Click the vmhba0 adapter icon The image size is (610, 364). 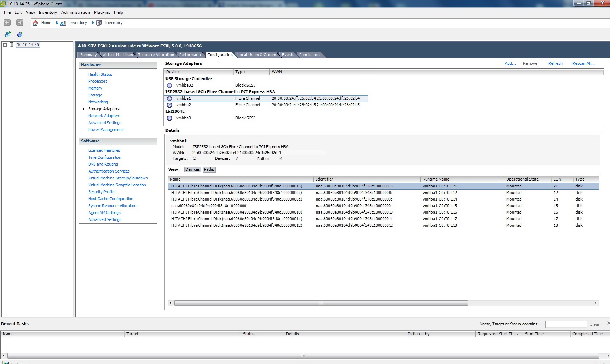(x=169, y=118)
